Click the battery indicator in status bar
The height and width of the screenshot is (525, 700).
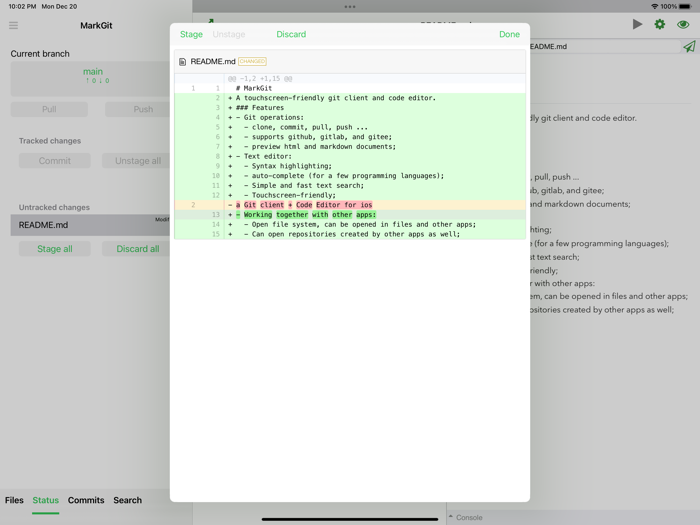coord(685,7)
